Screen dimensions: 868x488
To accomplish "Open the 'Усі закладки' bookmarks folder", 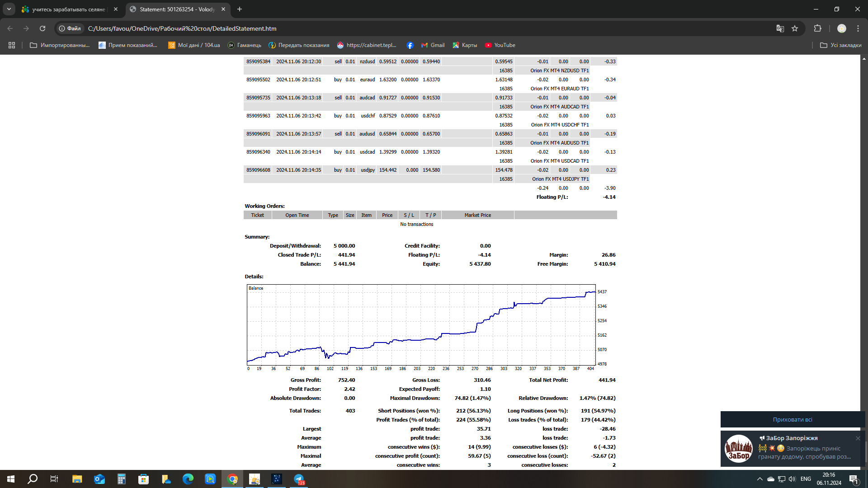I will tap(840, 45).
